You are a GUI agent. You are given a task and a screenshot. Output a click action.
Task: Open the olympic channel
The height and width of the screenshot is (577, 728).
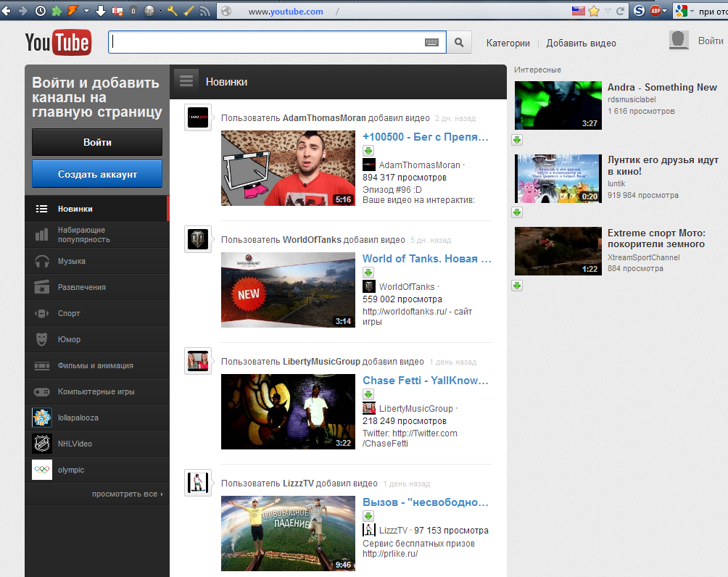coord(97,470)
